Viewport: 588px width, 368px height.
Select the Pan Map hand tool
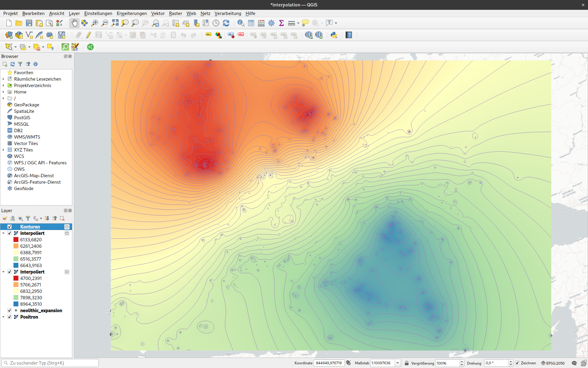coord(74,23)
